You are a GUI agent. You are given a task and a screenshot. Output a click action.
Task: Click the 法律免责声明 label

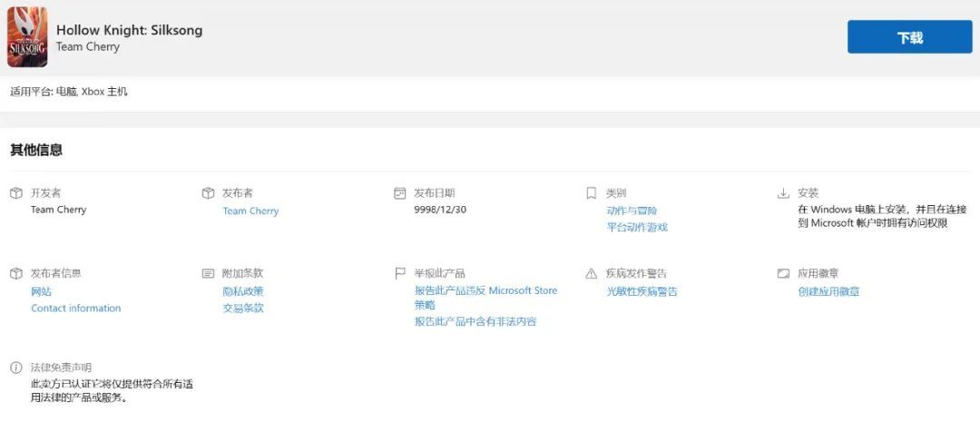pyautogui.click(x=61, y=367)
